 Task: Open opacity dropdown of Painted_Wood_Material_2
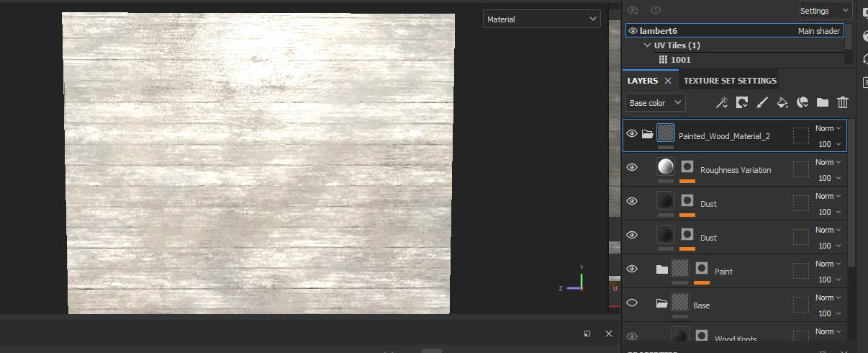point(830,144)
